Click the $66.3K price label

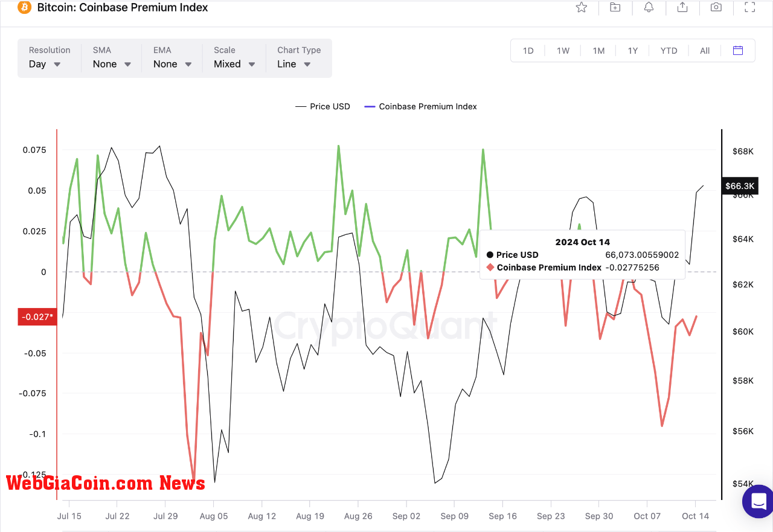click(x=739, y=186)
